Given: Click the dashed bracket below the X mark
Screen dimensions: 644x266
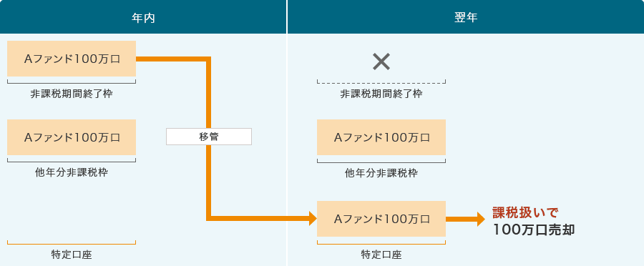Looking at the screenshot, I should click(381, 82).
